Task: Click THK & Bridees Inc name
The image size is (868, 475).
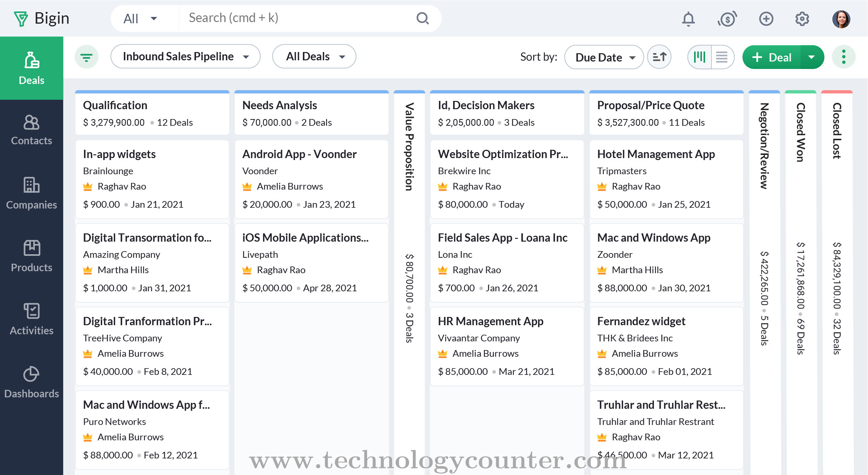Action: pyautogui.click(x=635, y=338)
